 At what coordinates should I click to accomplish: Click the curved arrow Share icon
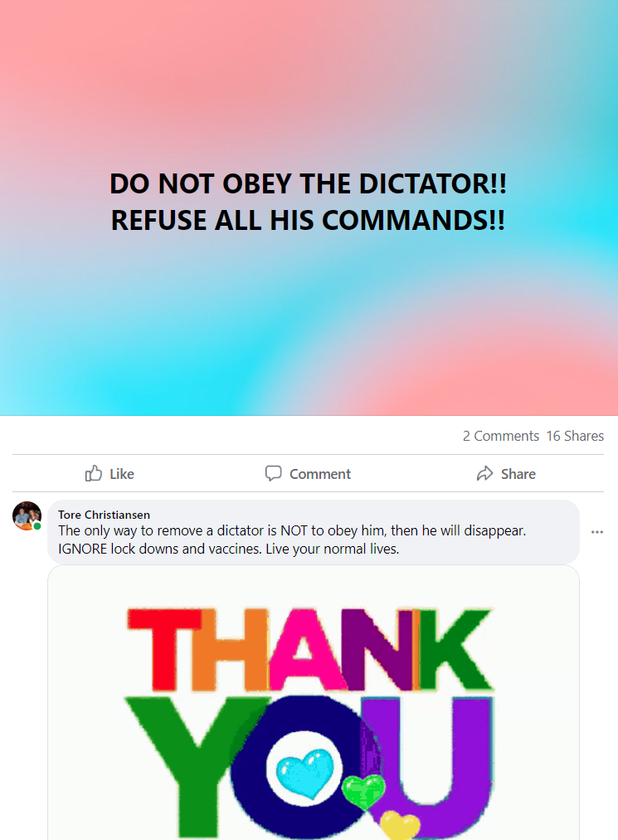[x=484, y=474]
